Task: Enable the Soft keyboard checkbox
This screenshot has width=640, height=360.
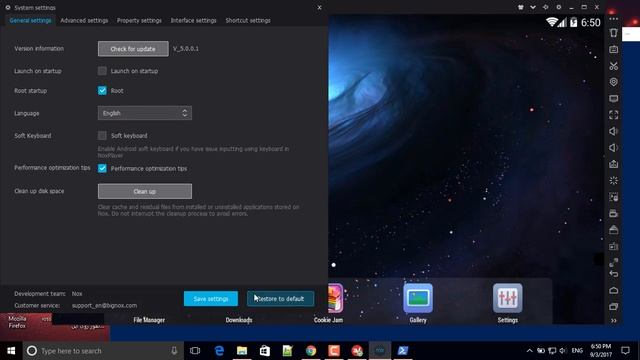Action: coord(102,136)
